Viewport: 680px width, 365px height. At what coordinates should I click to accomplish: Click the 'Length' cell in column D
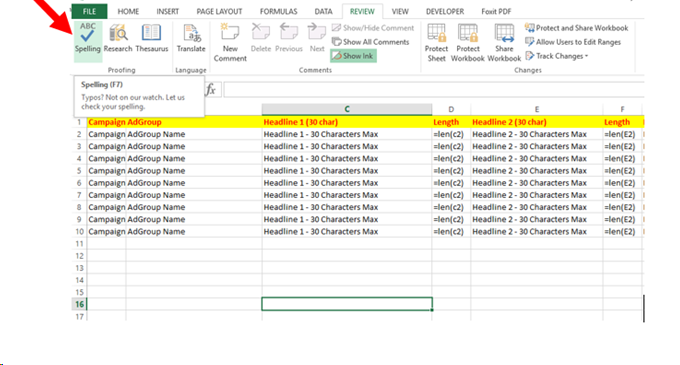click(x=451, y=122)
